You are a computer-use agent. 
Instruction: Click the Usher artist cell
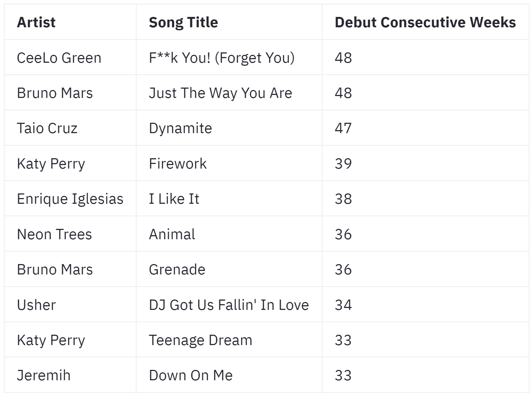pyautogui.click(x=36, y=305)
